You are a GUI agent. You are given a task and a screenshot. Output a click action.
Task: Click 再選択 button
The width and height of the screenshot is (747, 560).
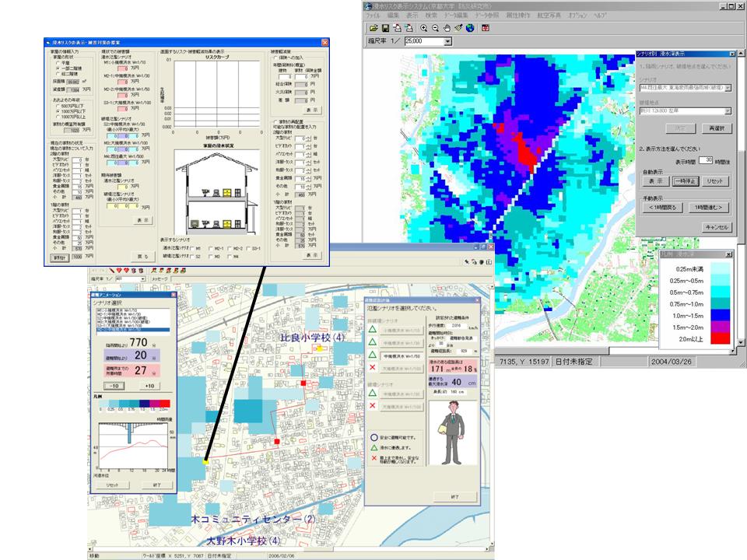717,128
